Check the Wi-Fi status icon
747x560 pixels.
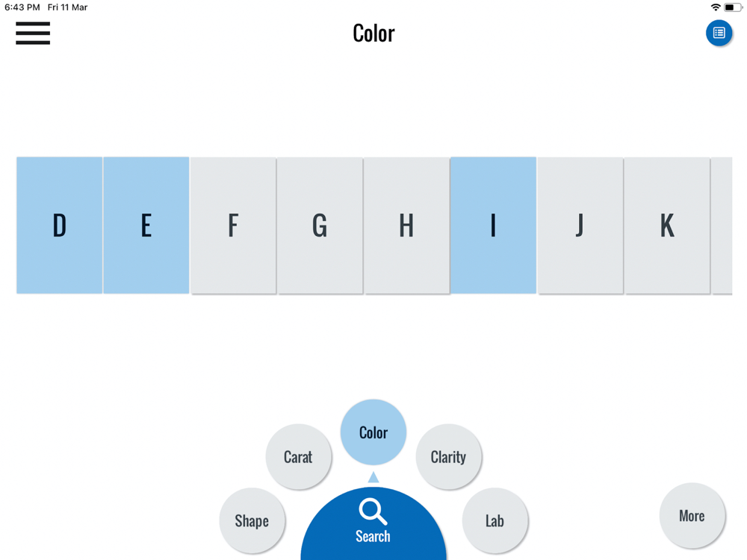[x=716, y=7]
